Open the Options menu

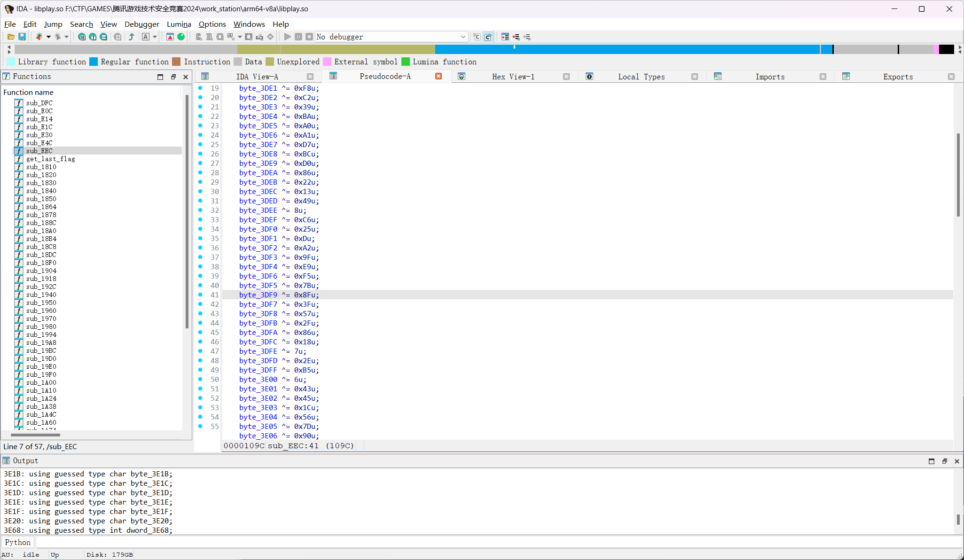pos(212,24)
